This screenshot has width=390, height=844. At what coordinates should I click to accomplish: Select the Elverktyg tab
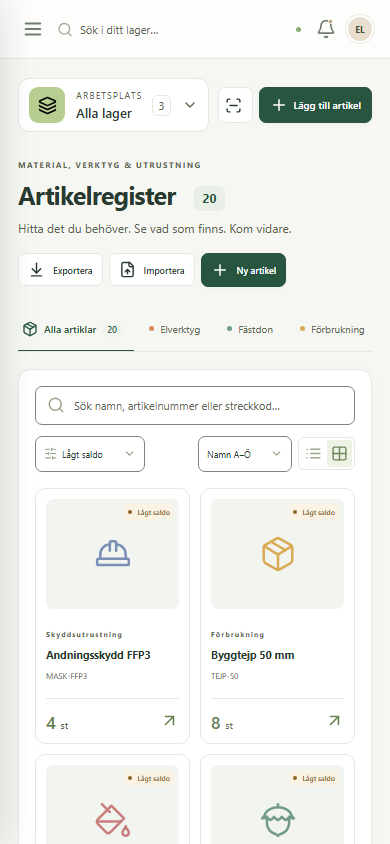(175, 329)
